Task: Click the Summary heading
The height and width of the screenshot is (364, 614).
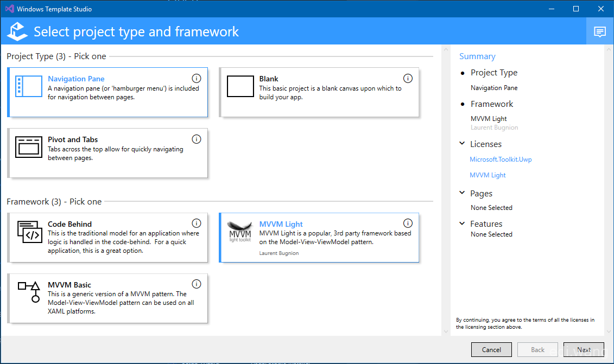Action: tap(477, 56)
